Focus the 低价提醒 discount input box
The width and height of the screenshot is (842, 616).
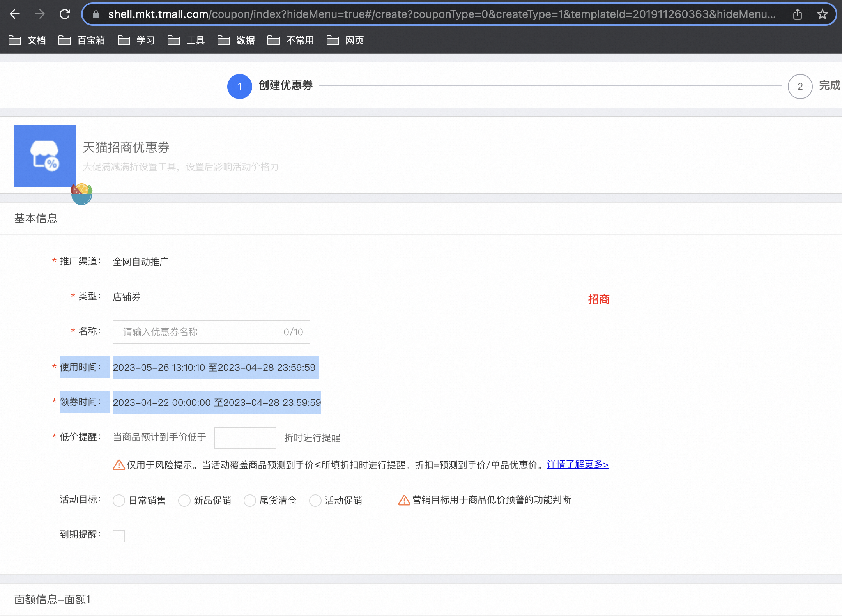pyautogui.click(x=245, y=438)
